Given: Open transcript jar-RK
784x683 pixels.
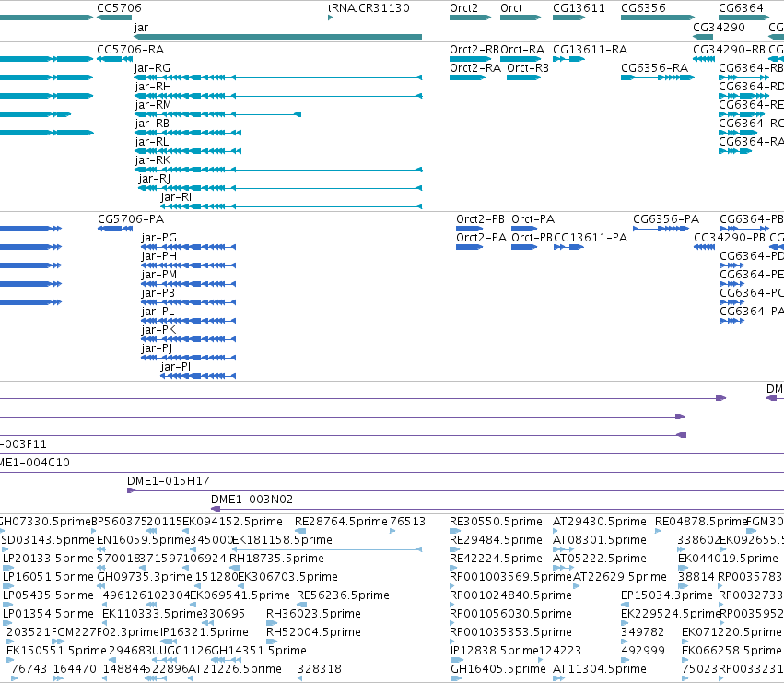Looking at the screenshot, I should tap(278, 170).
